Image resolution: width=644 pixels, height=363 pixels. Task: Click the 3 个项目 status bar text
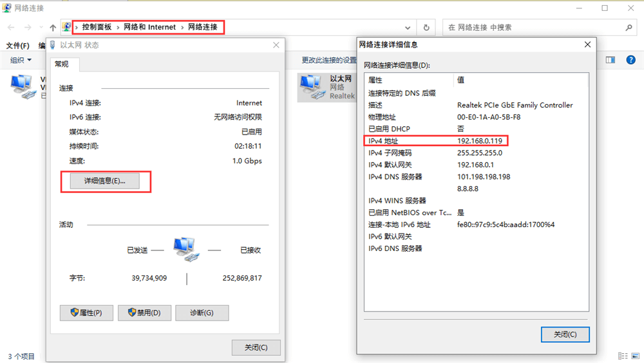(21, 357)
